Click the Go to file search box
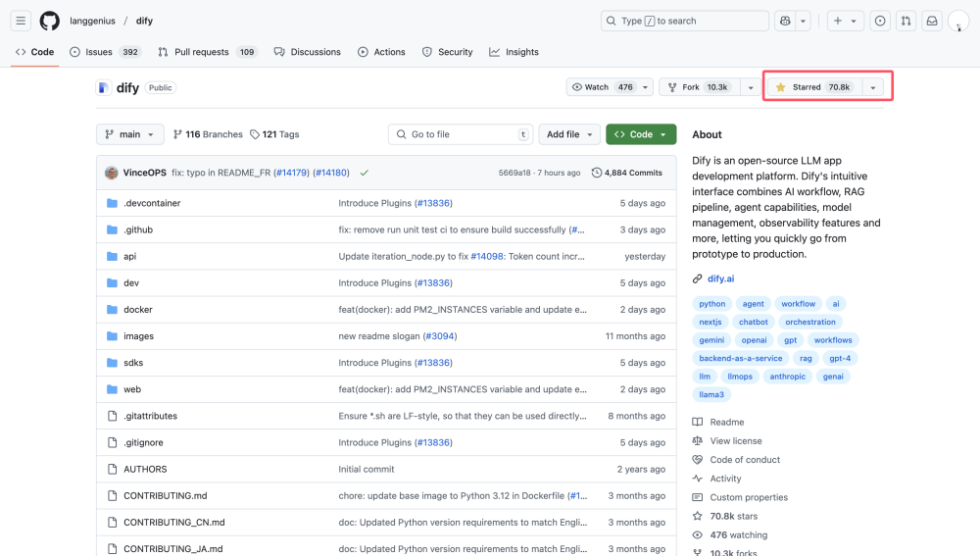The height and width of the screenshot is (556, 980). click(461, 133)
